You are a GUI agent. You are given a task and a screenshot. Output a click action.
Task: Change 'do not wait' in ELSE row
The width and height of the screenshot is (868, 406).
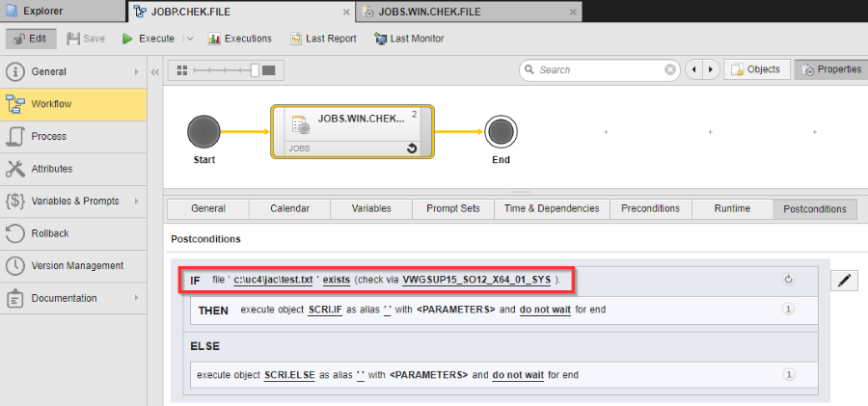pos(518,375)
